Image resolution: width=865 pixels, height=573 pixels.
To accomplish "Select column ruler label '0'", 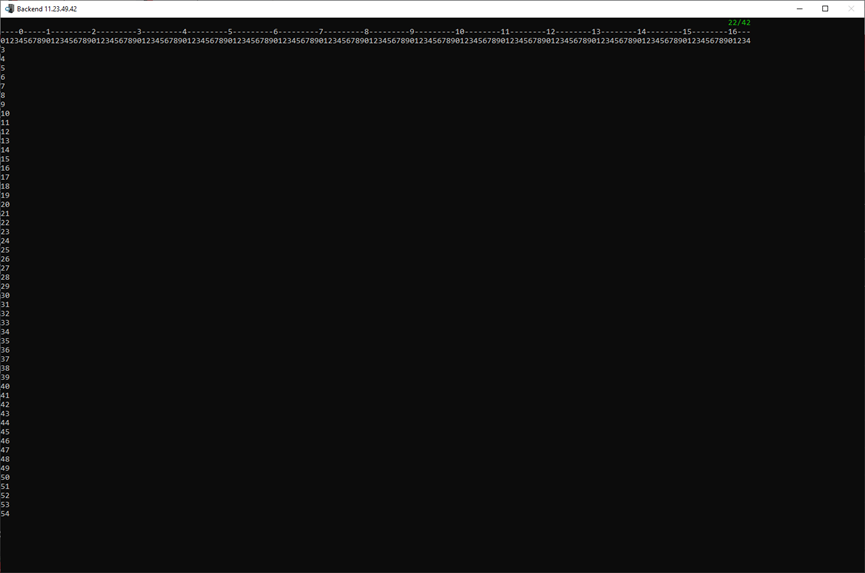I will tap(21, 32).
